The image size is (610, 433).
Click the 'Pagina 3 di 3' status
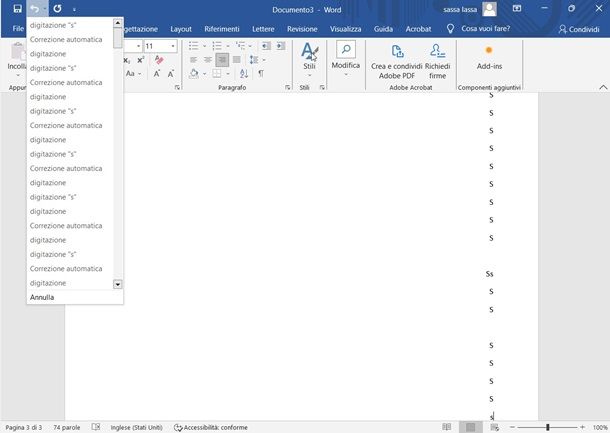(23, 427)
